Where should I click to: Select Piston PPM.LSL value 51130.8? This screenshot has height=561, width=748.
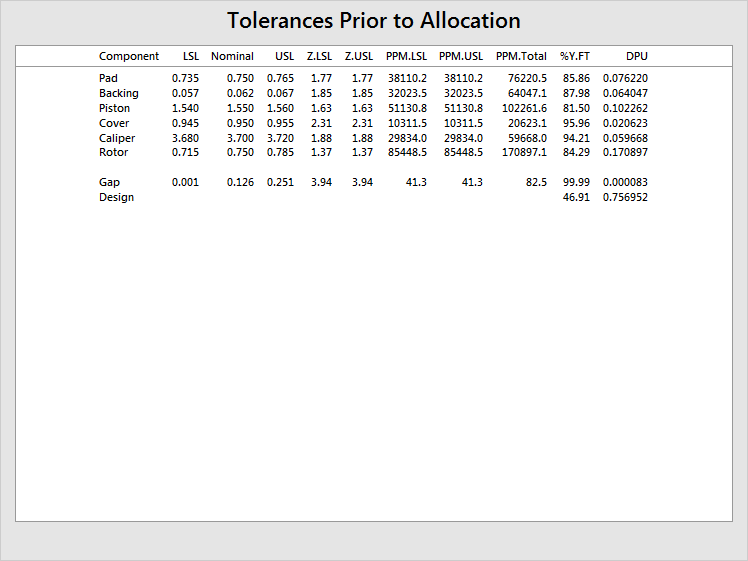point(407,108)
